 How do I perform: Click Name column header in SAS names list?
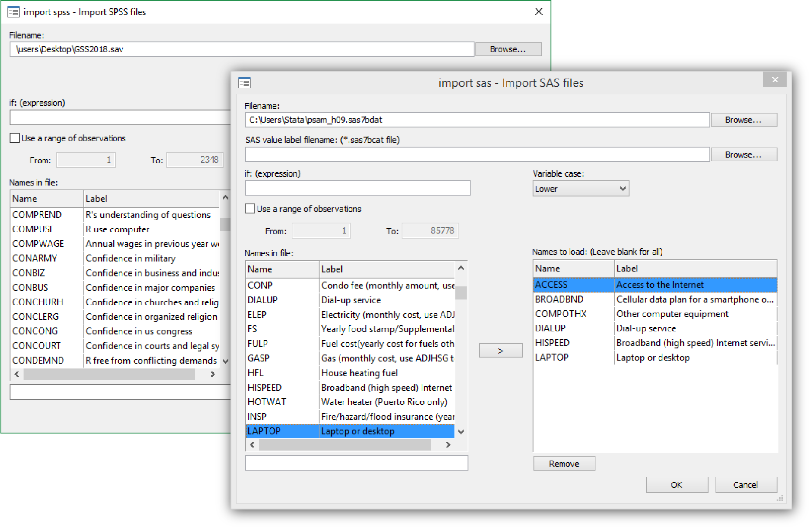(282, 269)
